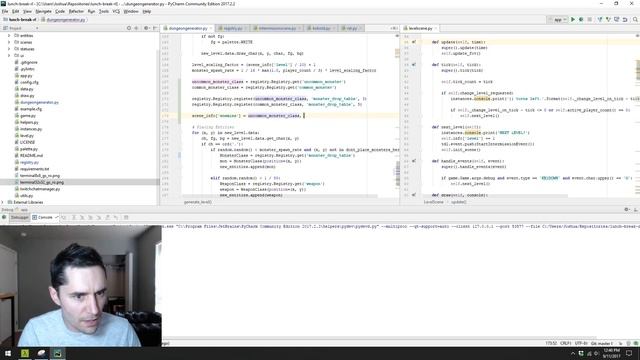This screenshot has width=640, height=360.
Task: Close the dungeongenerator.py tab
Action: tap(211, 29)
